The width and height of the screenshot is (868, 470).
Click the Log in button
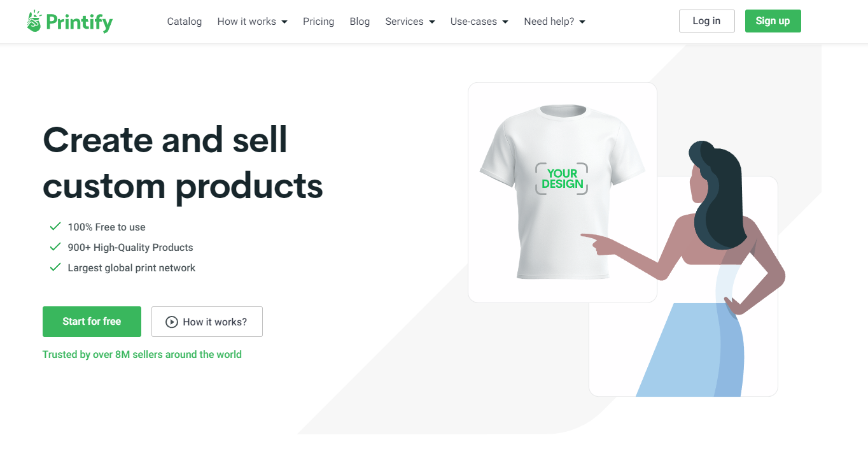(706, 21)
